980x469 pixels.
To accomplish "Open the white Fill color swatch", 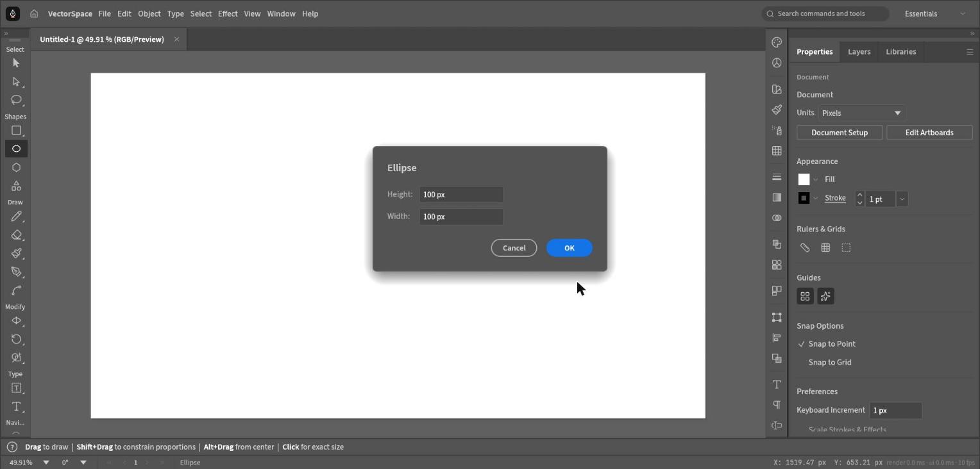I will pos(804,179).
